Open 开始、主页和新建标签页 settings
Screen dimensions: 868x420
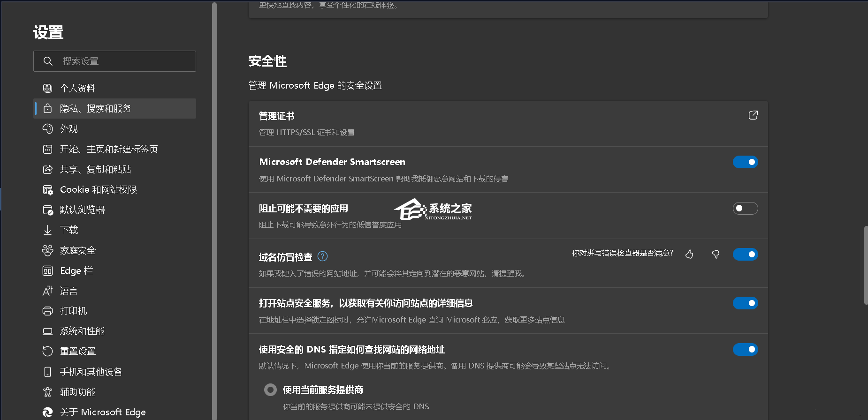pos(115,149)
